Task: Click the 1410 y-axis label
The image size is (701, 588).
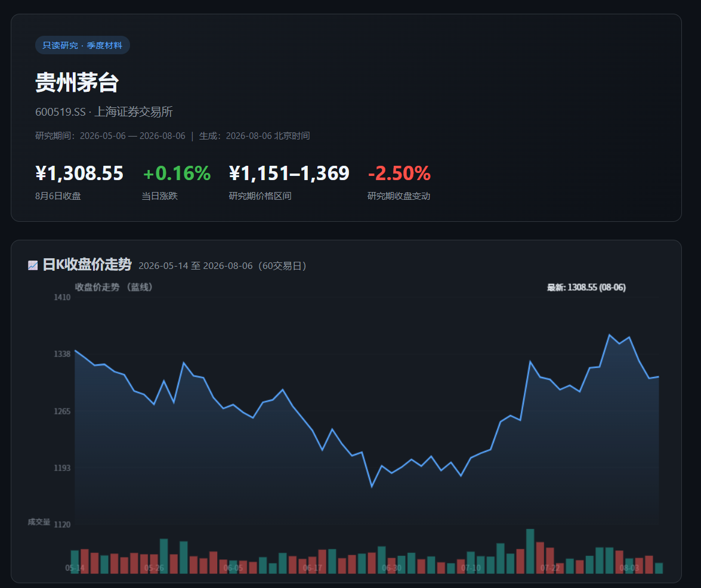Action: coord(62,297)
